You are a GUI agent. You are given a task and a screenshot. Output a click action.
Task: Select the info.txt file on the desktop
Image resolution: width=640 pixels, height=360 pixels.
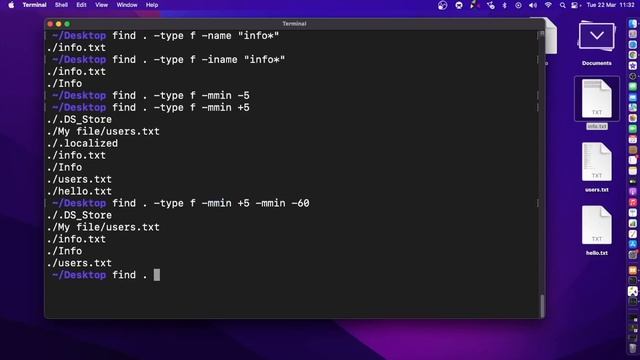597,103
